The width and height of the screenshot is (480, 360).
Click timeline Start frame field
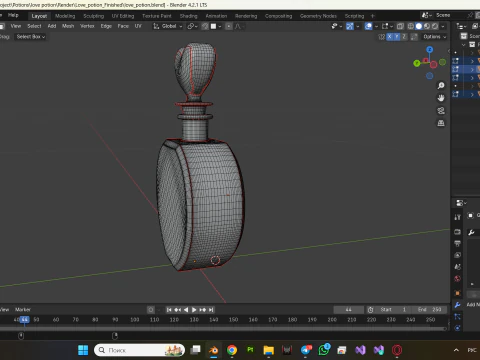pyautogui.click(x=393, y=310)
